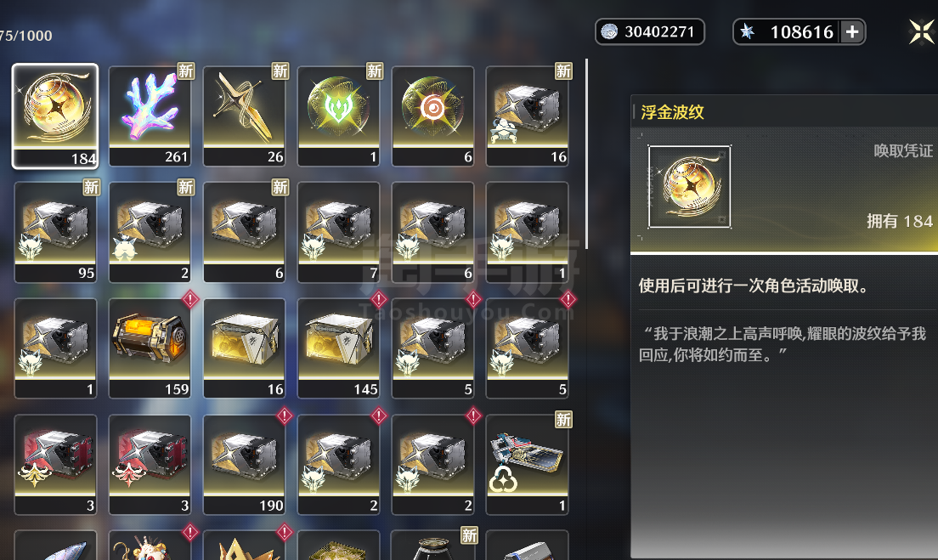Click the item preview thumbnail in detail panel
Image resolution: width=938 pixels, height=560 pixels.
pos(689,187)
